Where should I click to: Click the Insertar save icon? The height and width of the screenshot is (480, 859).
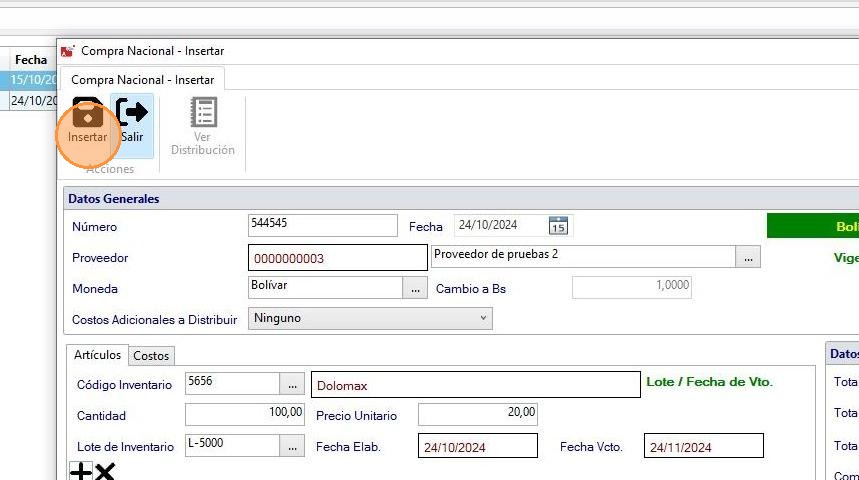click(x=88, y=112)
